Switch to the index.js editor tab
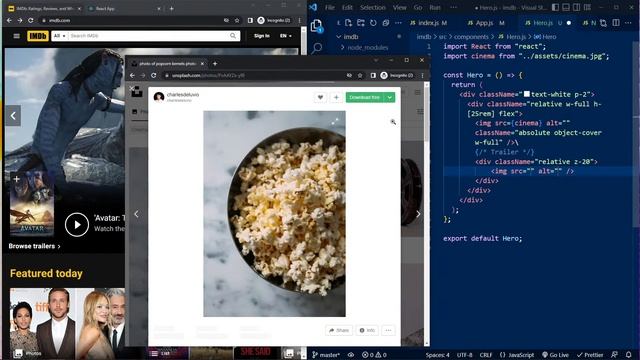 click(x=429, y=23)
